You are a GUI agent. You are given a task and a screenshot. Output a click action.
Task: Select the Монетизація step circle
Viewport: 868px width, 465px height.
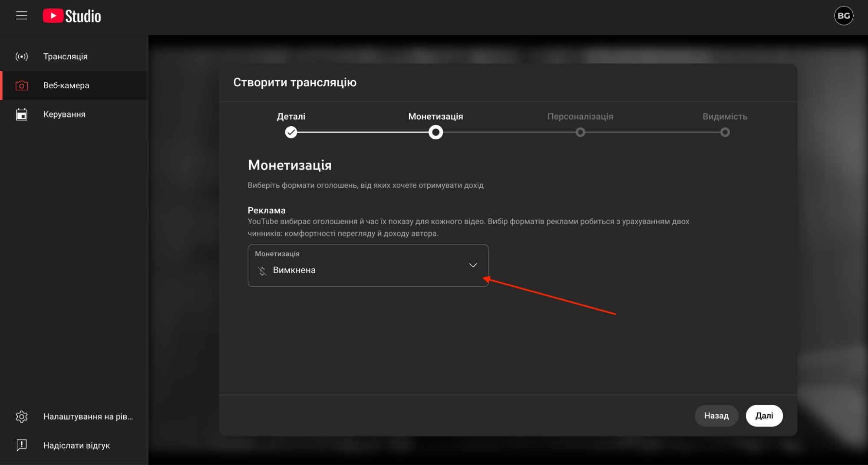pos(436,132)
